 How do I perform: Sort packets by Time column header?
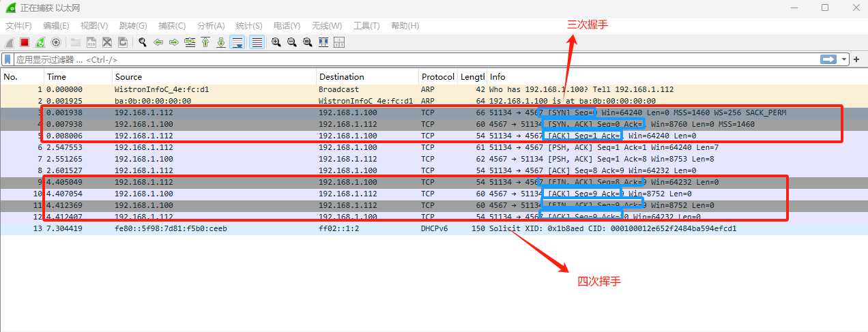[57, 76]
